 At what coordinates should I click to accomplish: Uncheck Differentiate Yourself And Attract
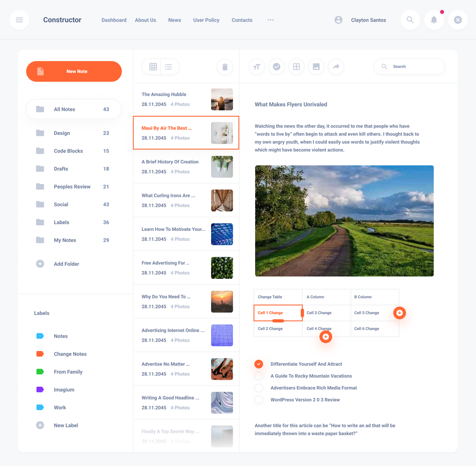click(259, 364)
